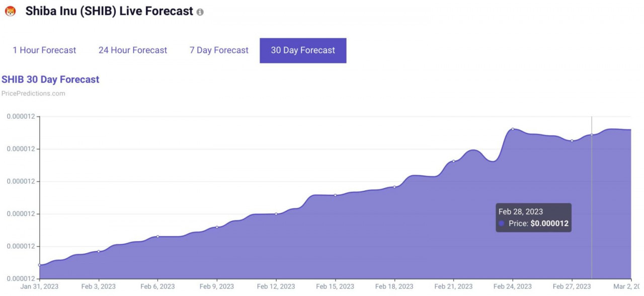Select the 30 Day Forecast tab
Screen dimensions: 644x296
303,50
